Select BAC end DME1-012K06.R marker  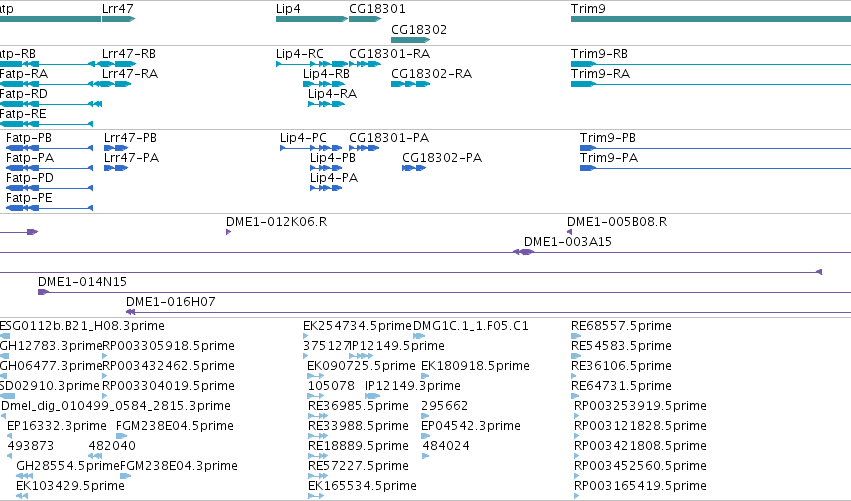[x=228, y=232]
